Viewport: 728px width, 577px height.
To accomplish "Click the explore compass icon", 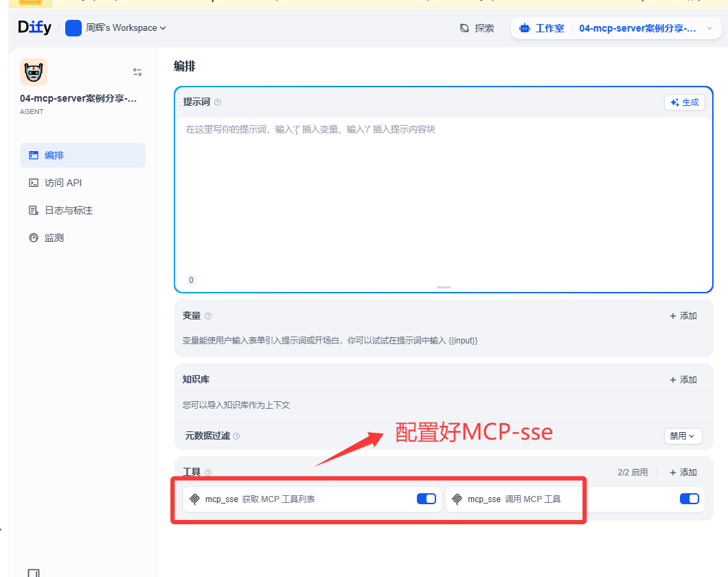I will [x=464, y=28].
